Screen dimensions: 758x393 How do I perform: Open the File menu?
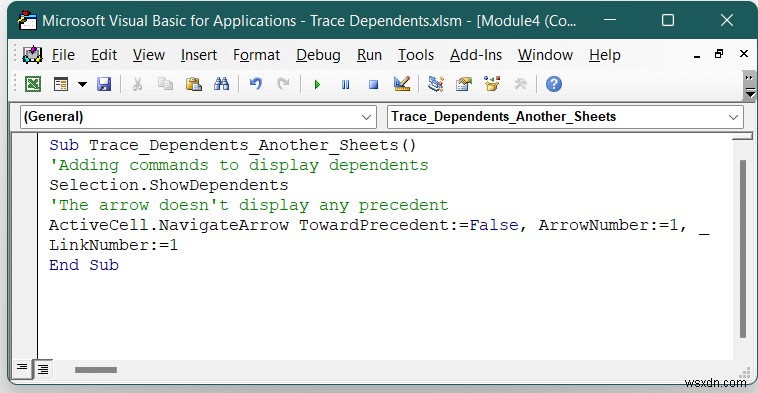pos(63,55)
